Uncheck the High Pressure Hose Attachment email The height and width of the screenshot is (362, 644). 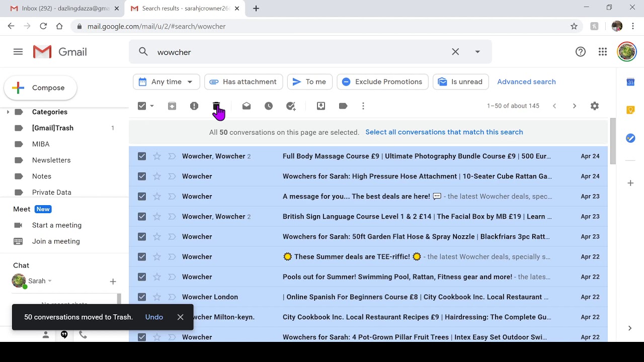[142, 176]
